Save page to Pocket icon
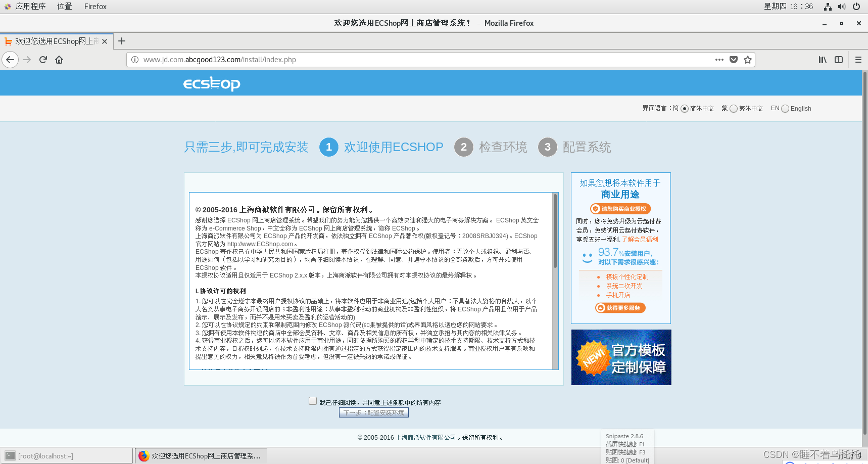 coord(734,60)
